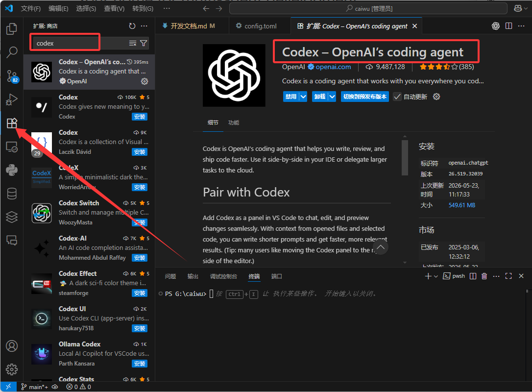Image resolution: width=532 pixels, height=392 pixels.
Task: Open the Run and Debug view
Action: click(x=12, y=99)
